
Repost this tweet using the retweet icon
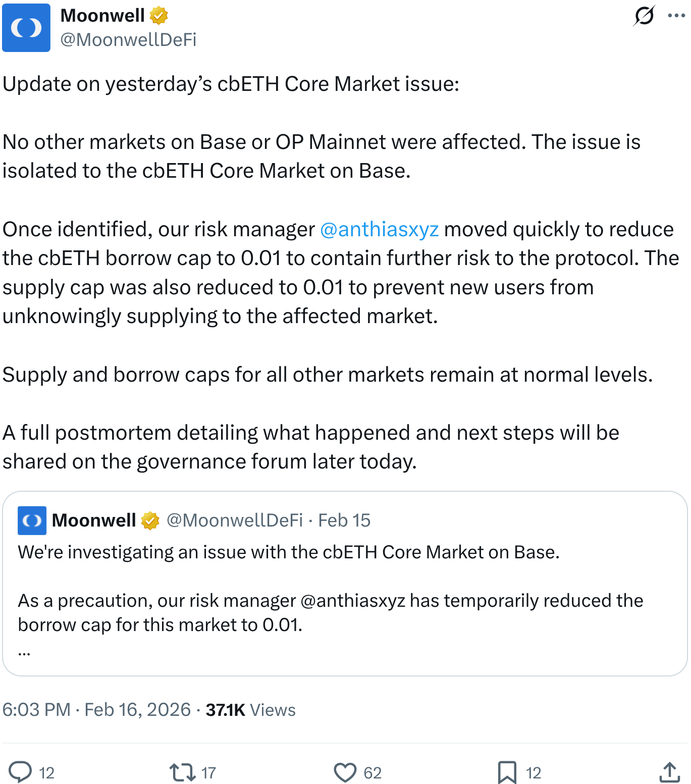(x=182, y=772)
